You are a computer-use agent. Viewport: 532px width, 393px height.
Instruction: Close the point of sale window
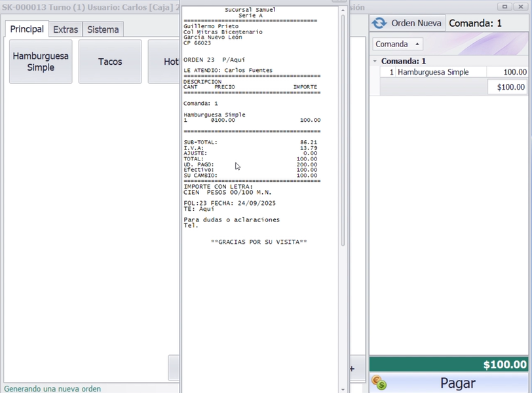522,6
